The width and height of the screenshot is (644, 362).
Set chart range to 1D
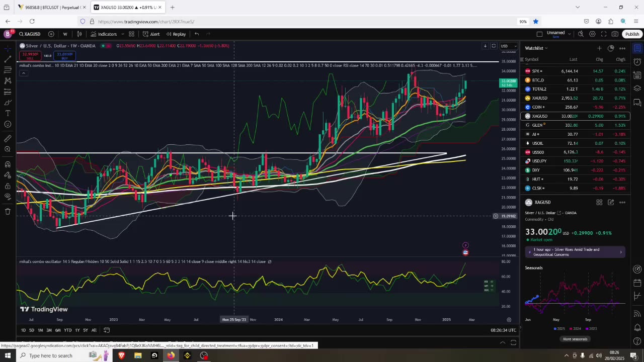point(23,330)
